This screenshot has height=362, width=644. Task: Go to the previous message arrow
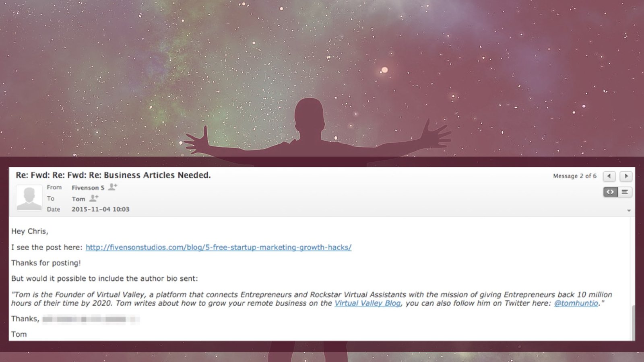point(609,176)
